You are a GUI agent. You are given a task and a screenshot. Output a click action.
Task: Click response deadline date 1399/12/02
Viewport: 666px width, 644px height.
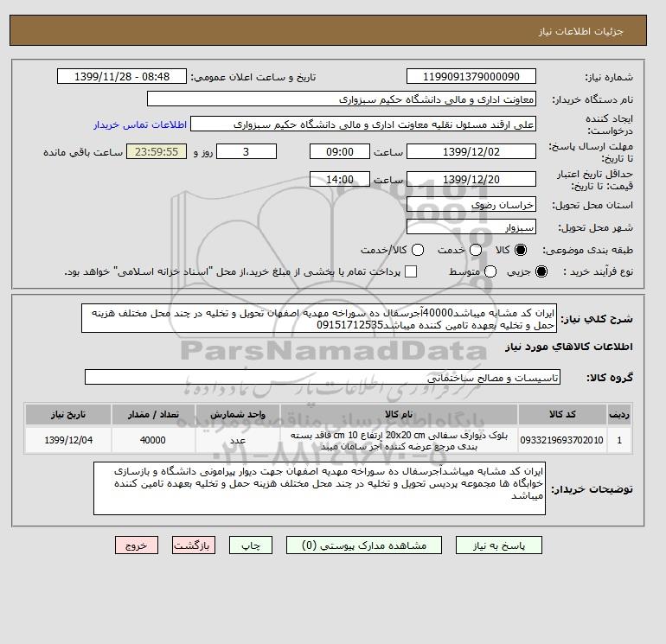click(471, 151)
